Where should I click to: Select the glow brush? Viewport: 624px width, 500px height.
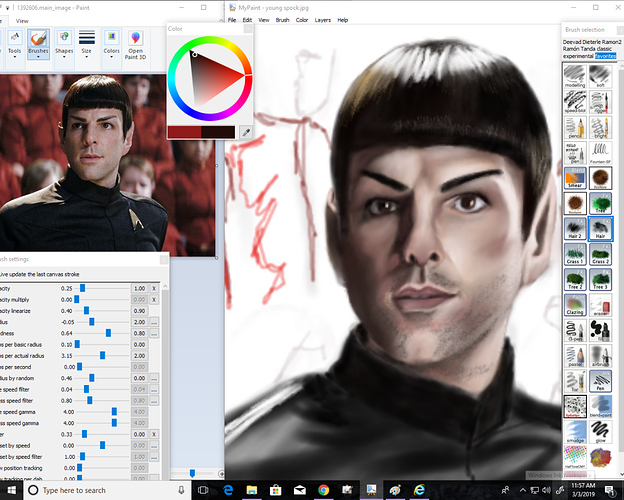(x=600, y=432)
